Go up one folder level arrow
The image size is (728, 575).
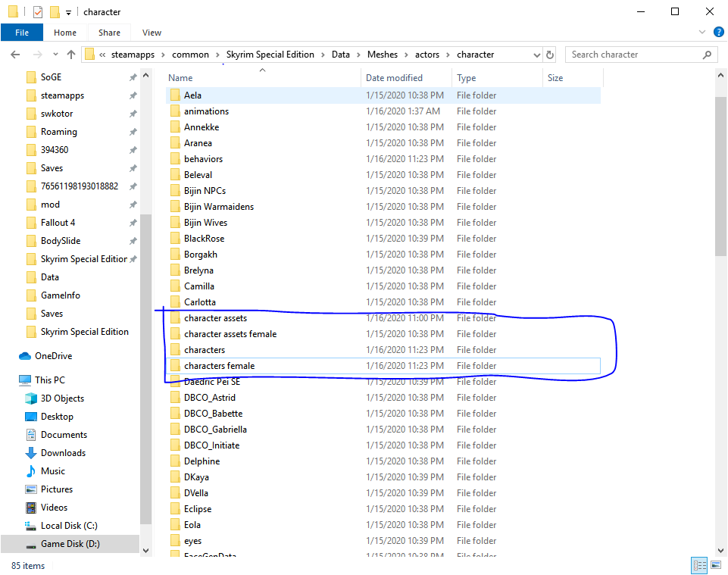tap(71, 55)
